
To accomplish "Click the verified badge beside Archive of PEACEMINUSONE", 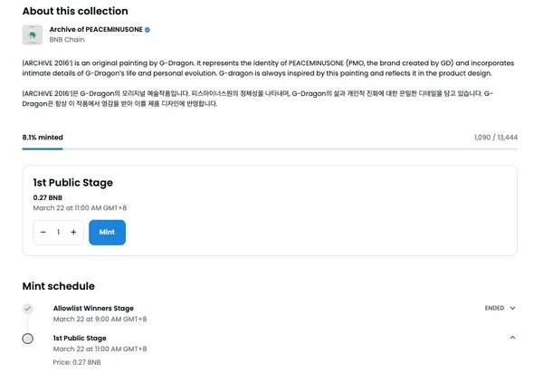I will click(x=148, y=30).
